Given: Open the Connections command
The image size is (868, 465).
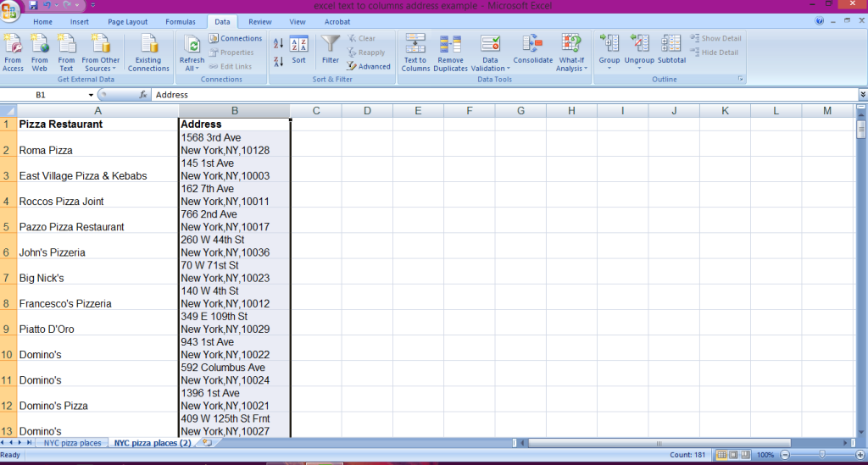Looking at the screenshot, I should coord(236,38).
